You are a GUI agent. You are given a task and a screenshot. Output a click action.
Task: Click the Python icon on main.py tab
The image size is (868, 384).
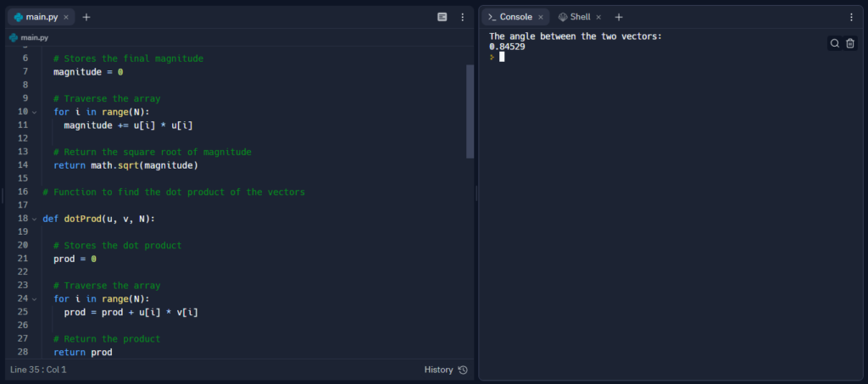pos(19,17)
